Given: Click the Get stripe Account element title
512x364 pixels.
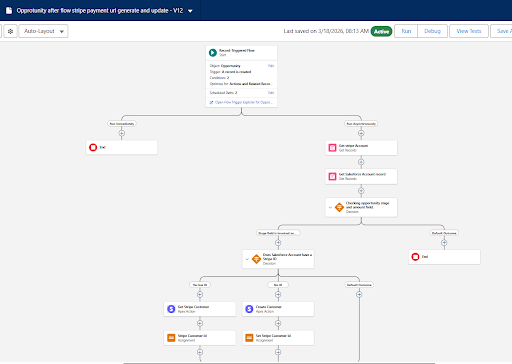Looking at the screenshot, I should point(353,146).
